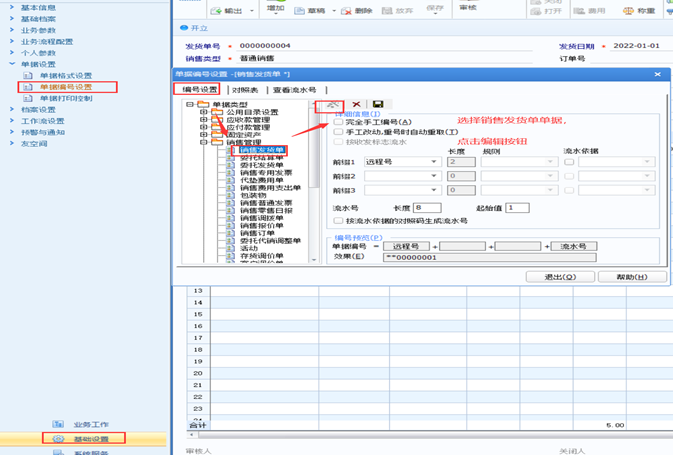The height and width of the screenshot is (455, 673).
Task: Open 单据编号设置 in the sidebar
Action: [x=66, y=87]
